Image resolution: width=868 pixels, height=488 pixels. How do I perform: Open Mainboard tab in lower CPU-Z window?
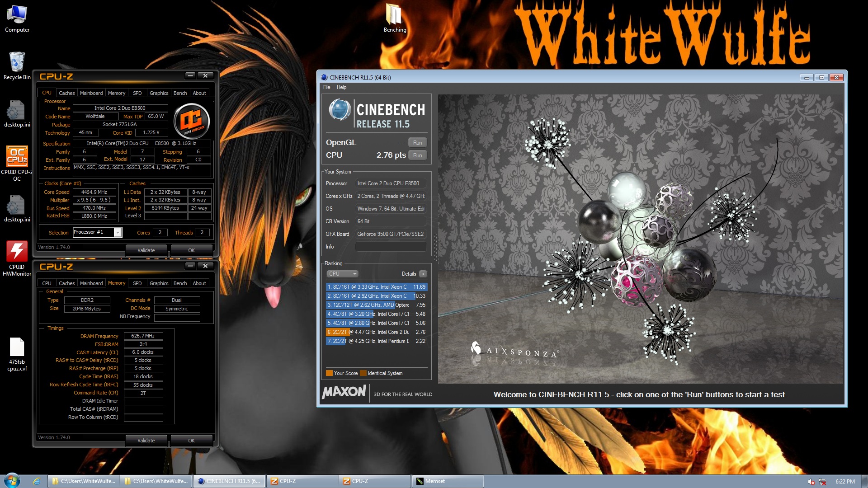(x=91, y=283)
